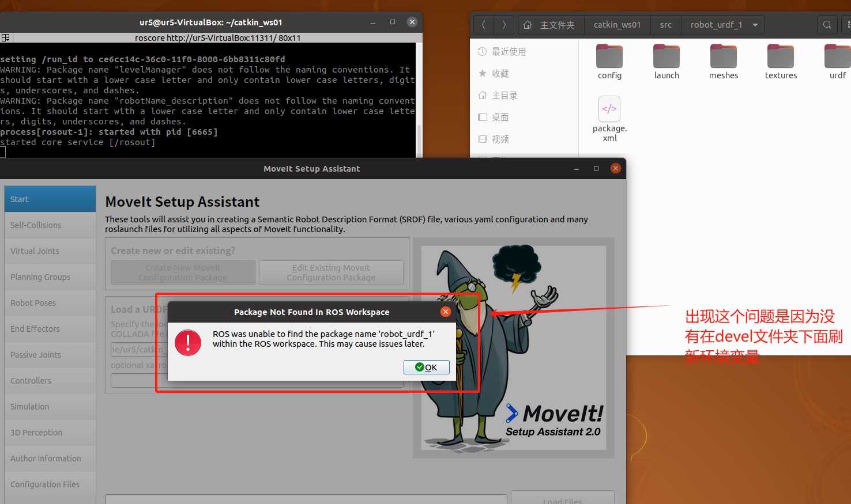Go forward in file manager
The image size is (851, 504).
(504, 25)
